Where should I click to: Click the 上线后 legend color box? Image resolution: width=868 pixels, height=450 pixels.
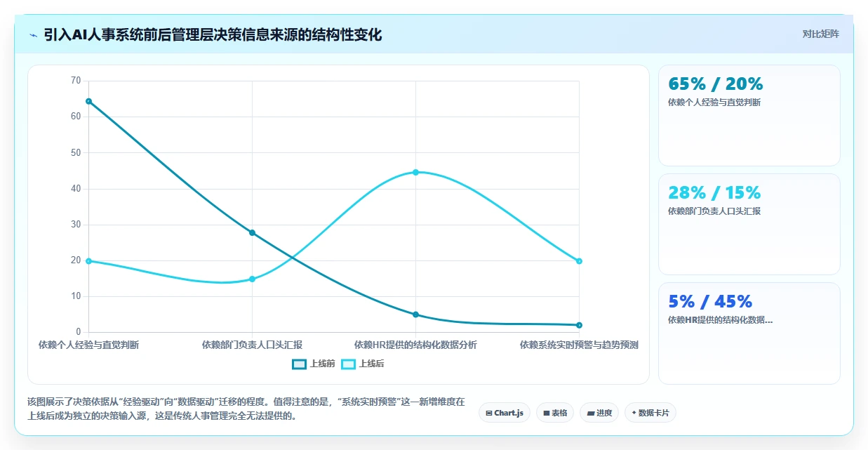click(349, 364)
